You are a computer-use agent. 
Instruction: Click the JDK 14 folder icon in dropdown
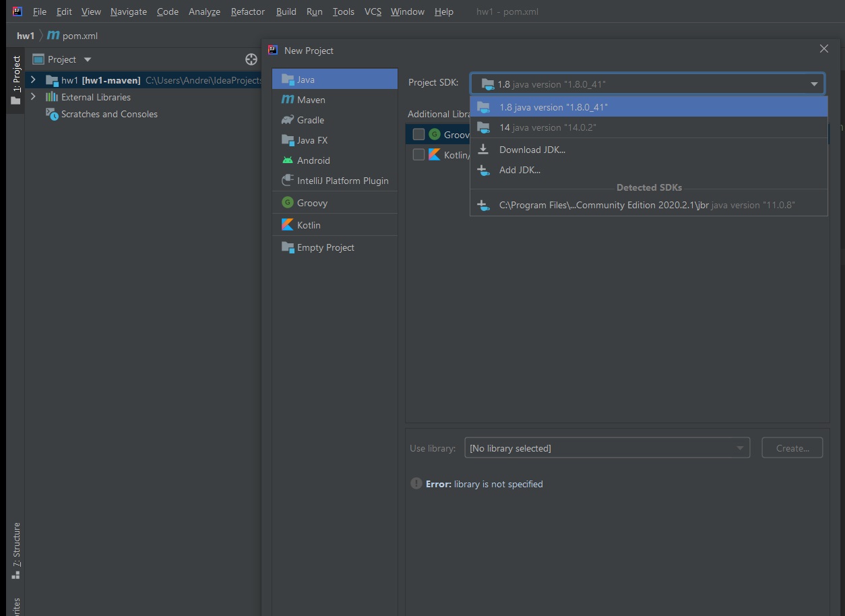pos(483,127)
